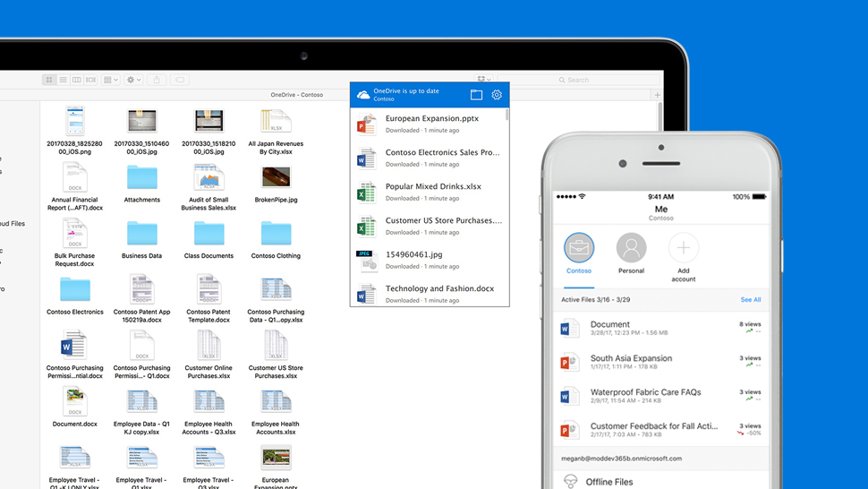Add a new Finder tab with plus
Image resolution: width=868 pixels, height=489 pixels.
click(657, 95)
